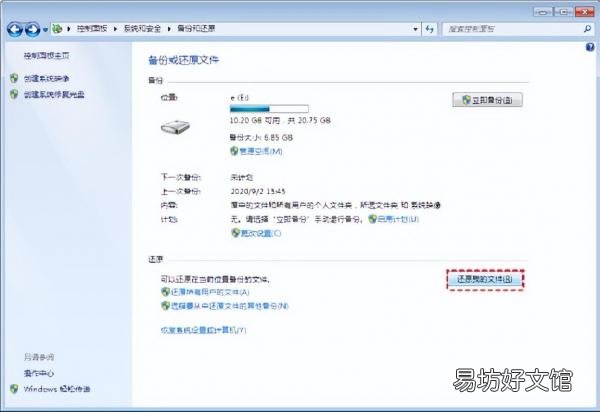The image size is (600, 412).
Task: Go back with the back arrow button
Action: [15, 29]
